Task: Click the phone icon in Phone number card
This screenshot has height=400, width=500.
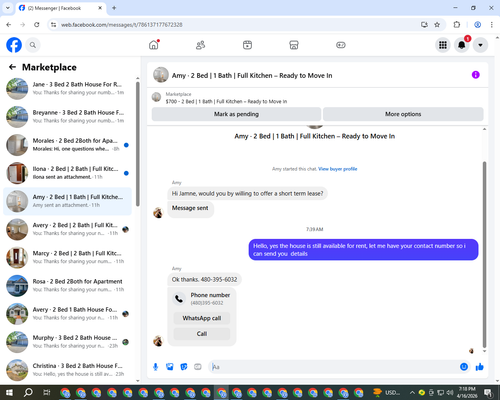Action: pos(179,299)
